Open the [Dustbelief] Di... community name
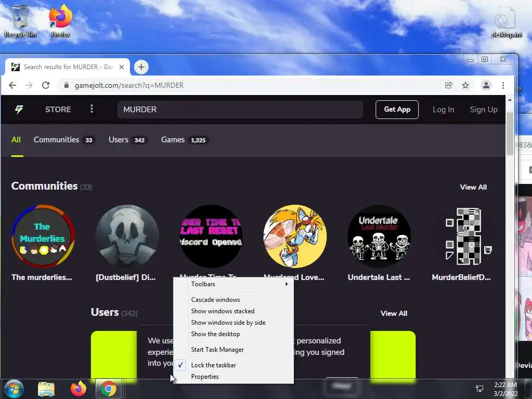This screenshot has height=399, width=532. 126,277
